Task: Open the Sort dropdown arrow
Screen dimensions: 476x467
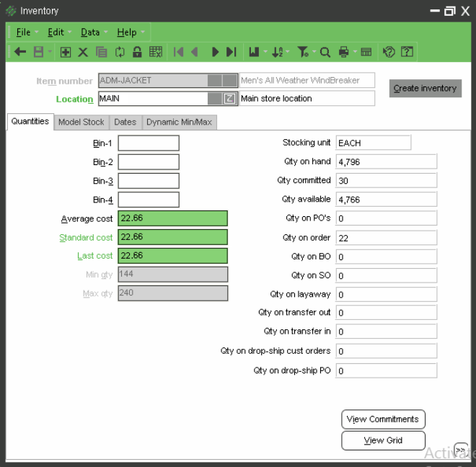Action: [x=288, y=52]
